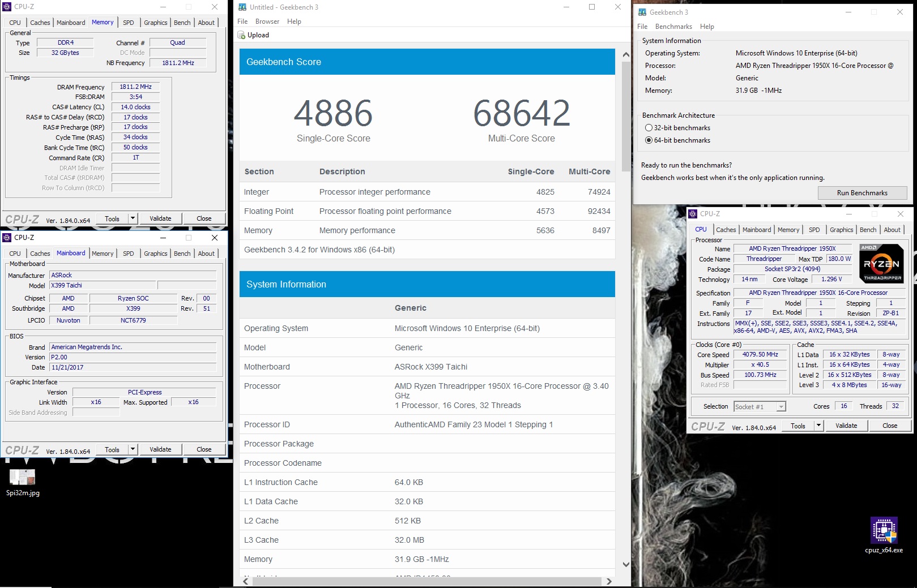Click the Core Speed 4079.50 MHz field
This screenshot has width=917, height=588.
(760, 354)
